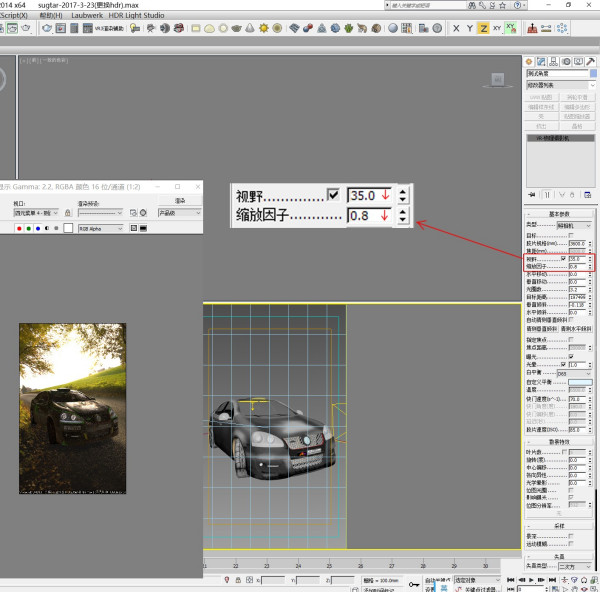Open the Create command panel tab
This screenshot has height=592, width=600.
coord(529,62)
